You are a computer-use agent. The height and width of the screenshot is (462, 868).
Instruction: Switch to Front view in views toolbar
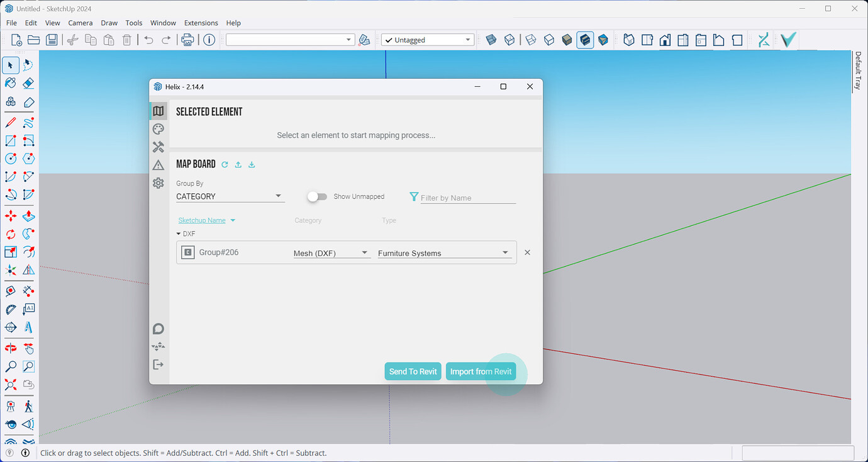coord(665,40)
